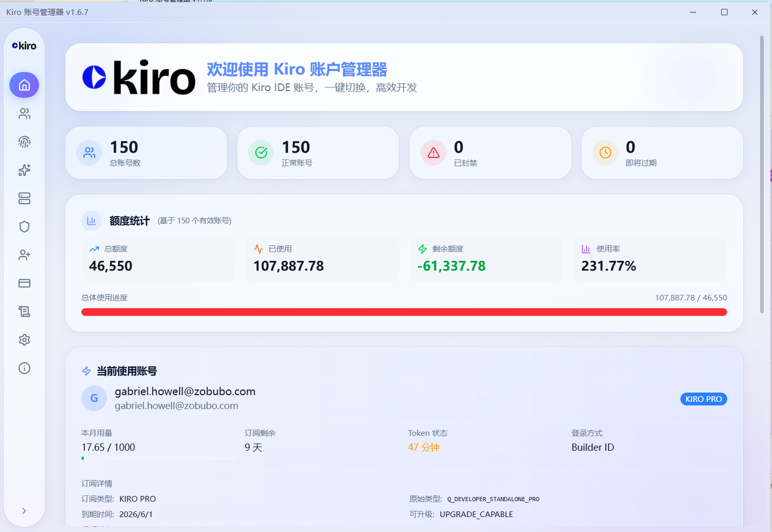Open the settings gear sidebar icon
Viewport: 772px width, 532px height.
pyautogui.click(x=24, y=340)
